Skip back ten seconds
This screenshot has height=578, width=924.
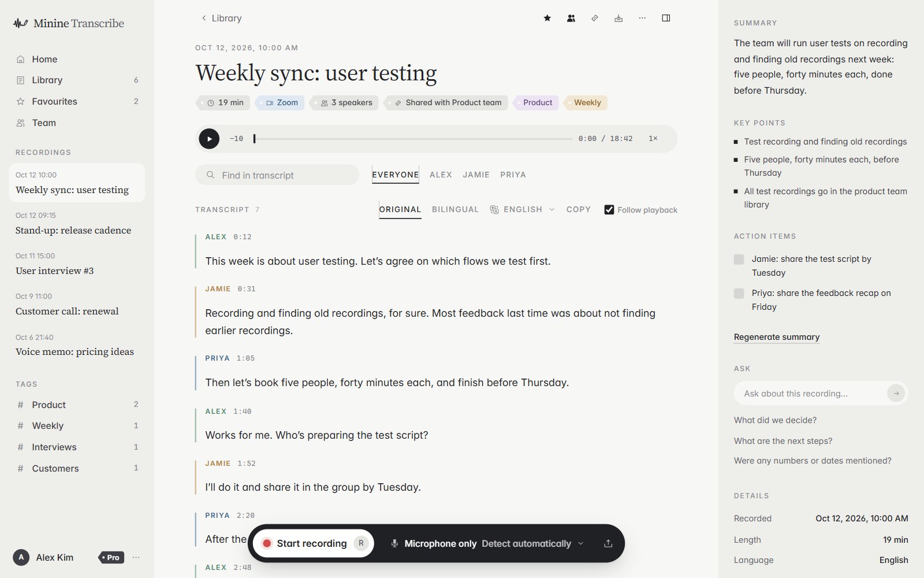click(x=236, y=139)
